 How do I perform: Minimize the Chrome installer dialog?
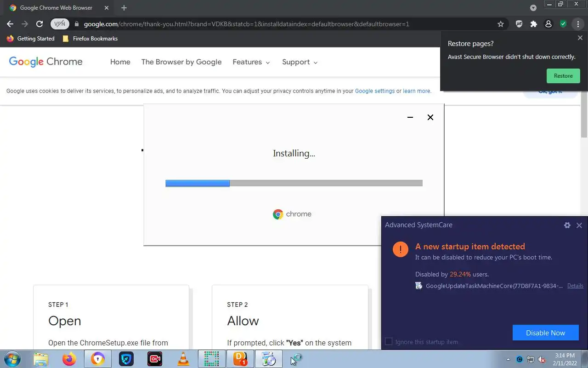click(410, 117)
